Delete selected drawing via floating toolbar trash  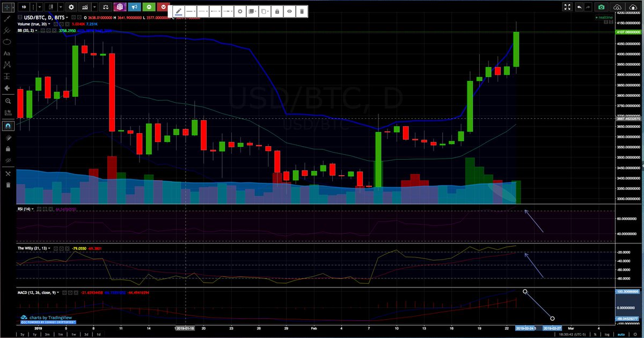302,12
